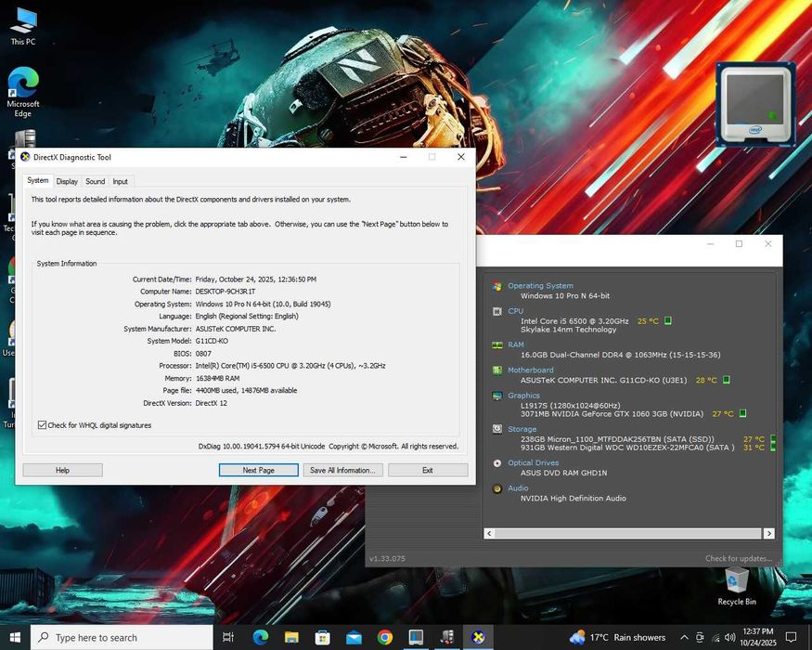Click the Operating System Windows logo icon in Speccy
812x650 pixels.
click(x=497, y=286)
